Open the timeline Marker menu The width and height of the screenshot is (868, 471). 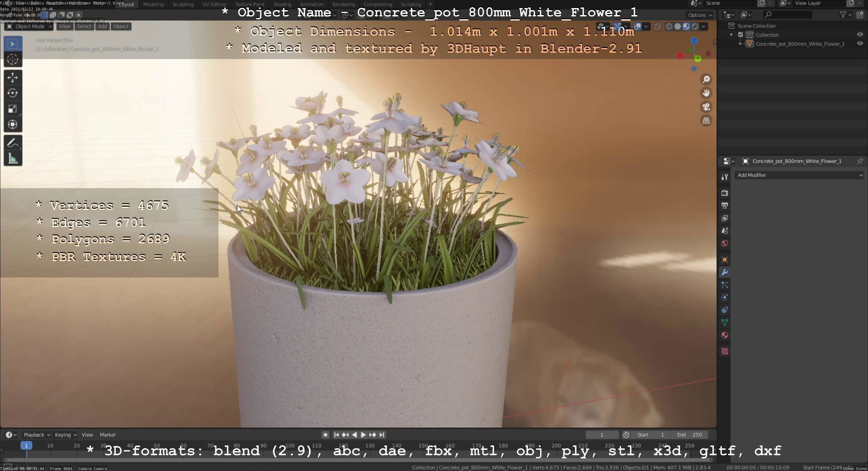pyautogui.click(x=108, y=435)
